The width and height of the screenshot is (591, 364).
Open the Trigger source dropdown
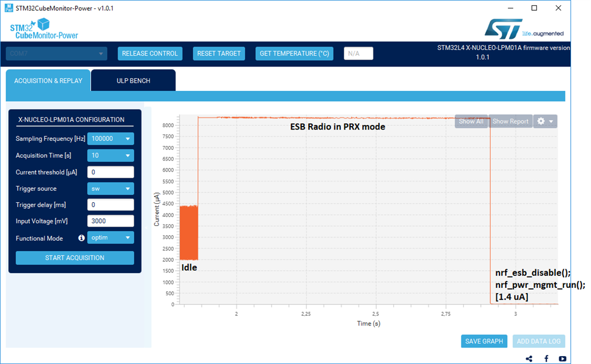click(110, 189)
